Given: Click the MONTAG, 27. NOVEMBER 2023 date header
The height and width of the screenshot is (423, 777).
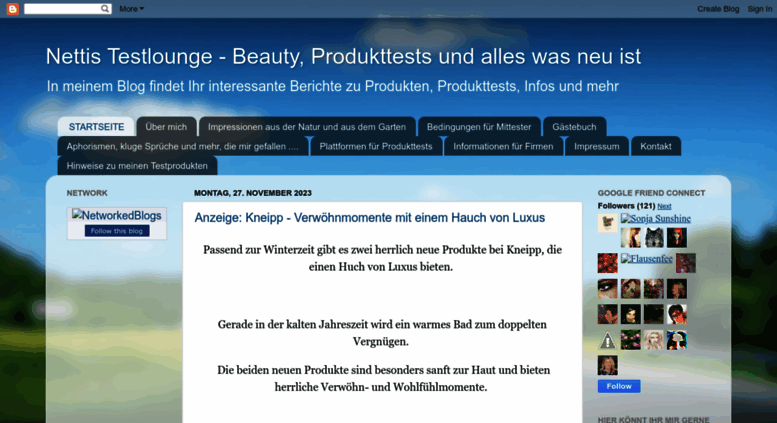Looking at the screenshot, I should point(253,193).
